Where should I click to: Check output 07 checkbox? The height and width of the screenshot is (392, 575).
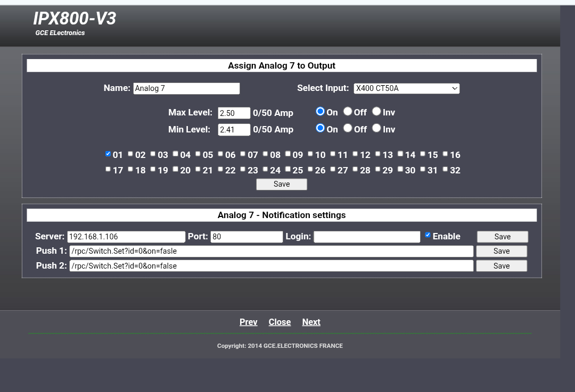(x=243, y=154)
